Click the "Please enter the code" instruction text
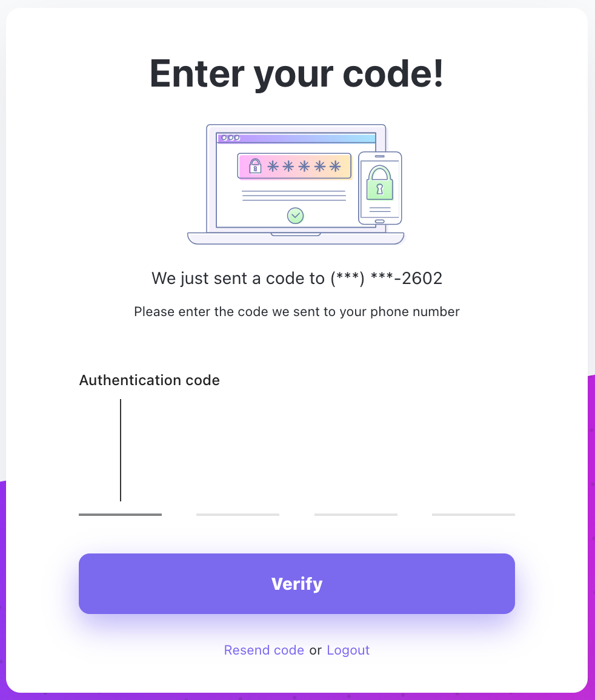This screenshot has width=595, height=700. [297, 312]
